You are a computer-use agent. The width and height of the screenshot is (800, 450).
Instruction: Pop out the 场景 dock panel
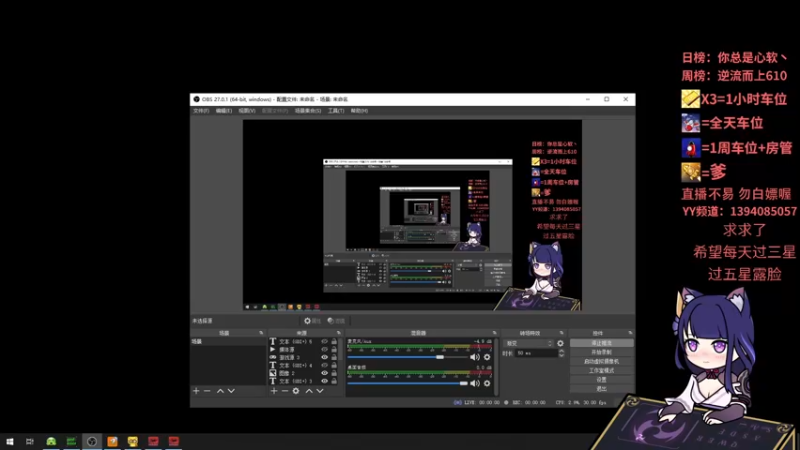pos(261,333)
